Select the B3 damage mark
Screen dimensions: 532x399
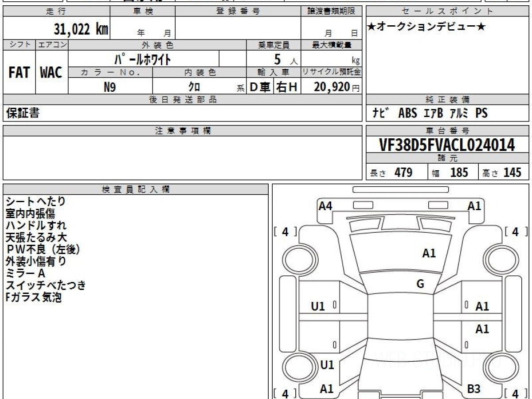click(474, 389)
